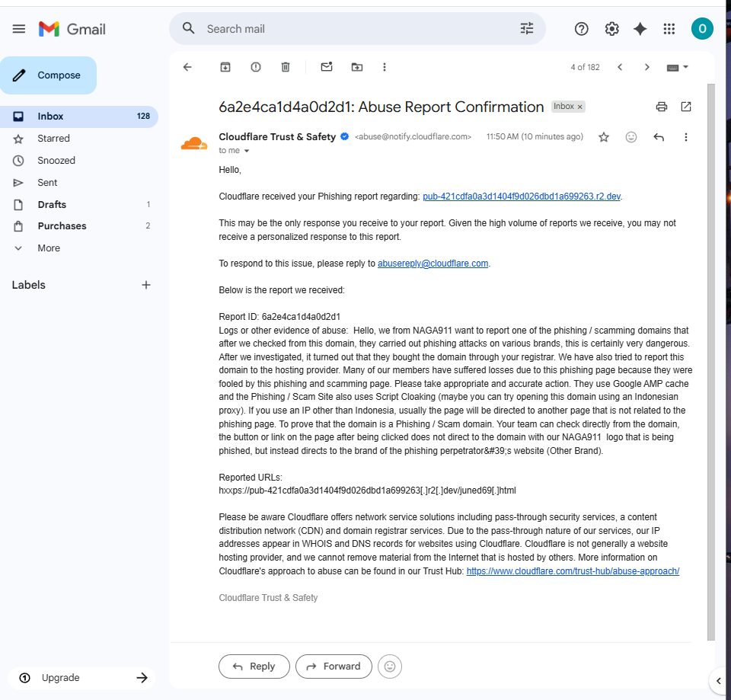This screenshot has width=731, height=700.
Task: Open Cloudflare trust-hub abuse-approach link
Action: pos(573,571)
